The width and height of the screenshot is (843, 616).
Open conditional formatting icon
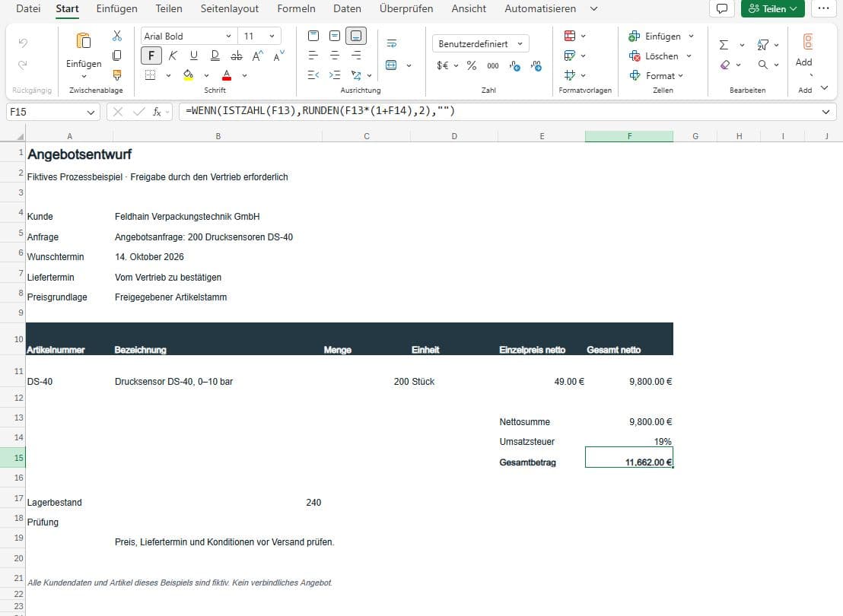pos(570,36)
